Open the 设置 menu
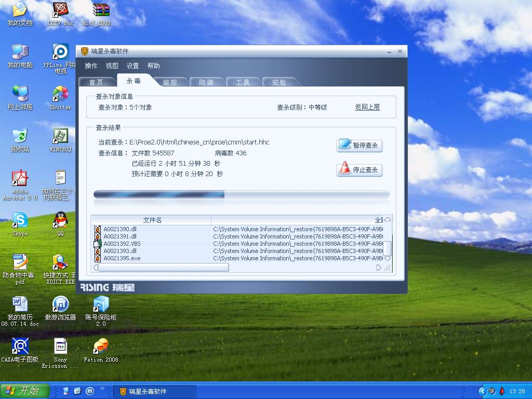The image size is (532, 399). click(132, 66)
